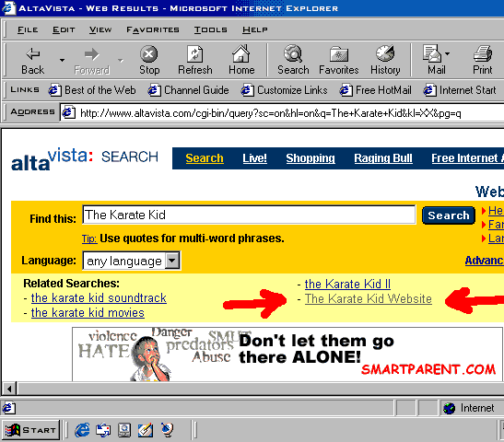Open the Customize Links bar item
The width and height of the screenshot is (504, 442).
[x=285, y=90]
